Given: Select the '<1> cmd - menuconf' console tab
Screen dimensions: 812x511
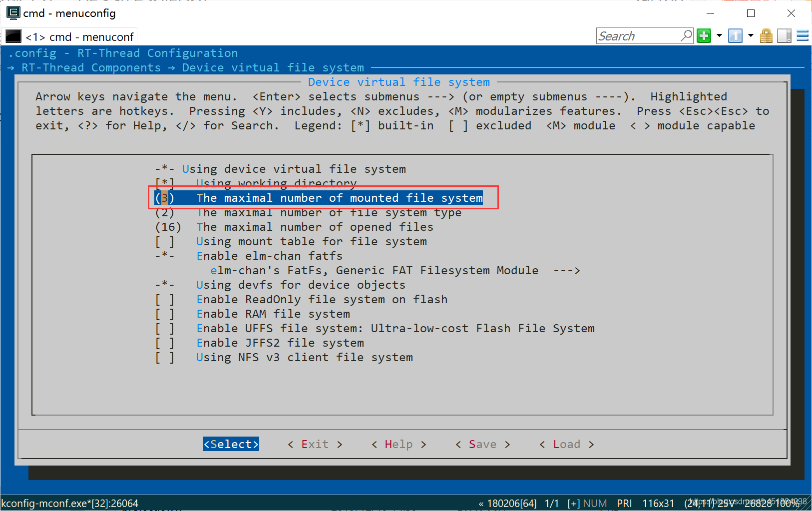Looking at the screenshot, I should (70, 36).
